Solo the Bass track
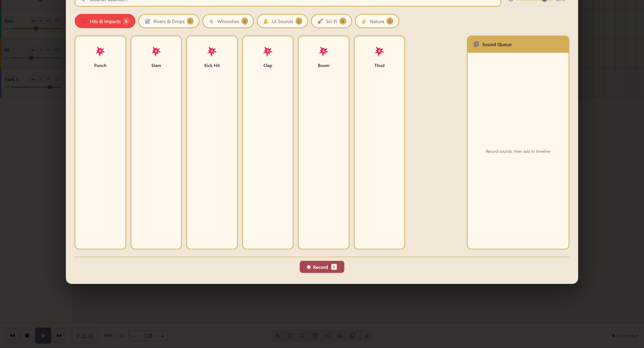 click(41, 21)
